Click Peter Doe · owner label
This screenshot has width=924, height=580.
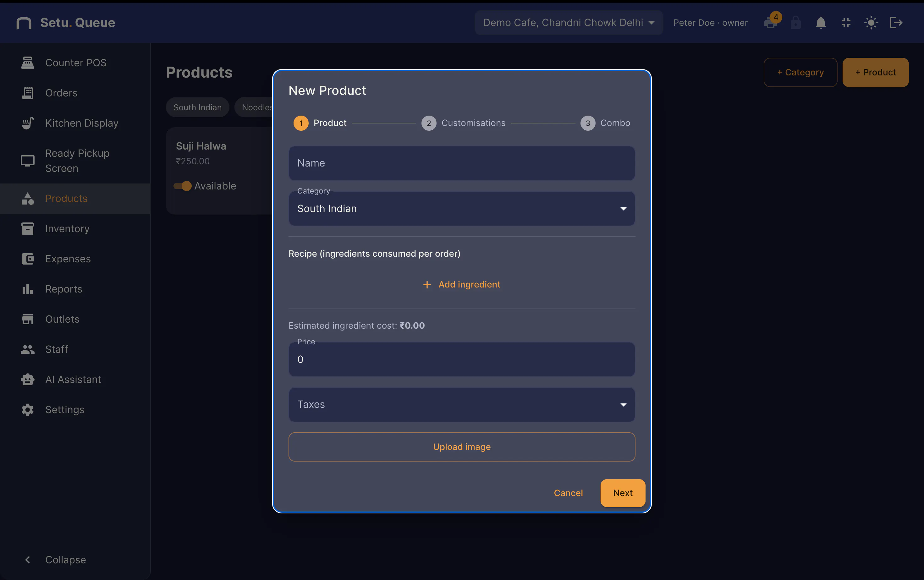pyautogui.click(x=710, y=23)
